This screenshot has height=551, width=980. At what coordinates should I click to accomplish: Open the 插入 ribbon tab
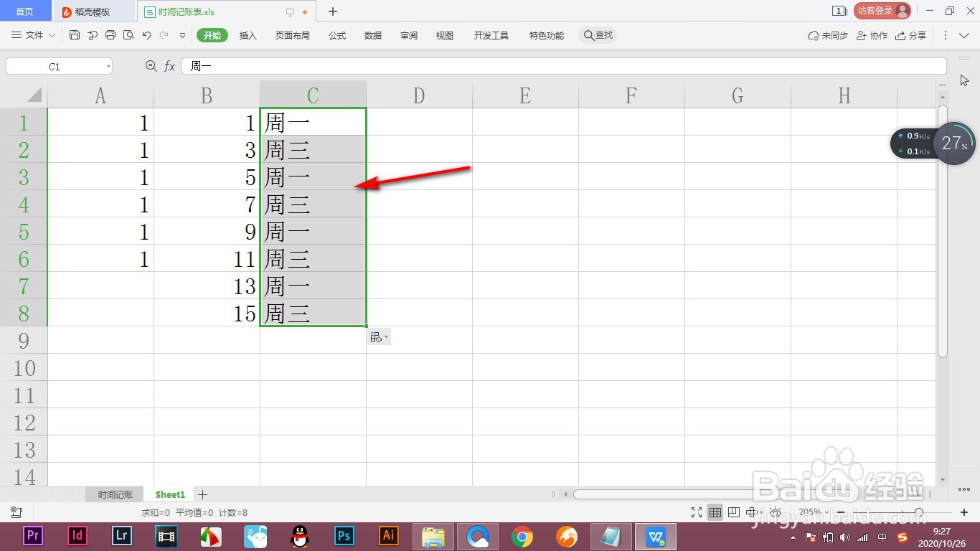[248, 35]
